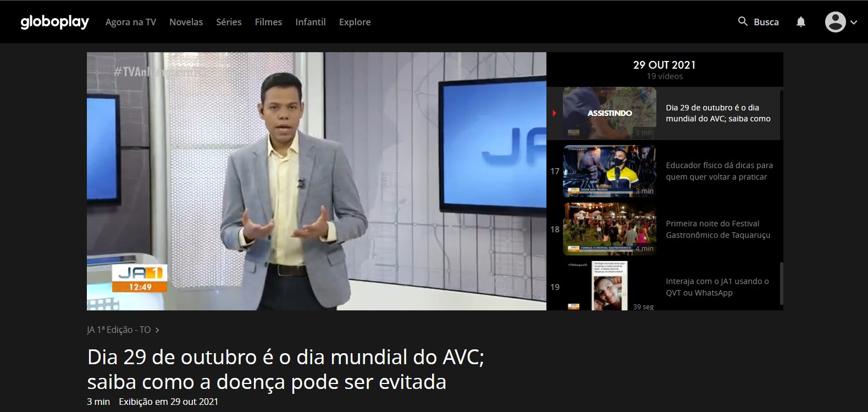Click the main video headline text

point(285,369)
